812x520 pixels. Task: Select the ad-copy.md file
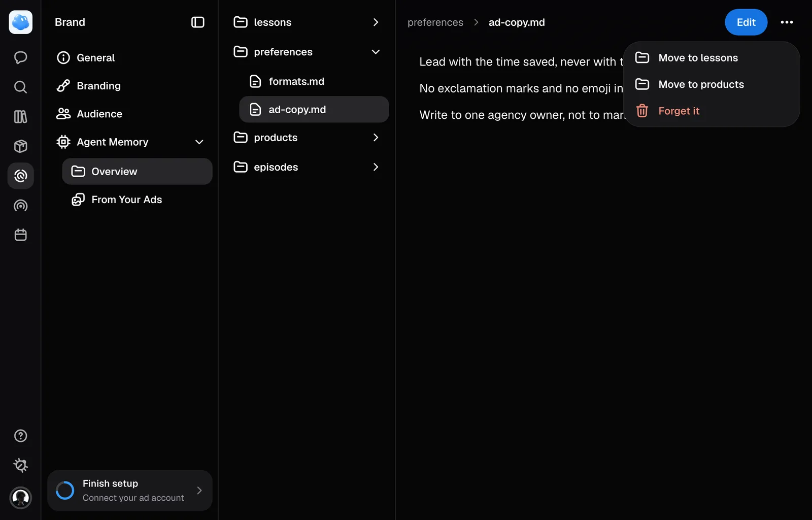314,109
